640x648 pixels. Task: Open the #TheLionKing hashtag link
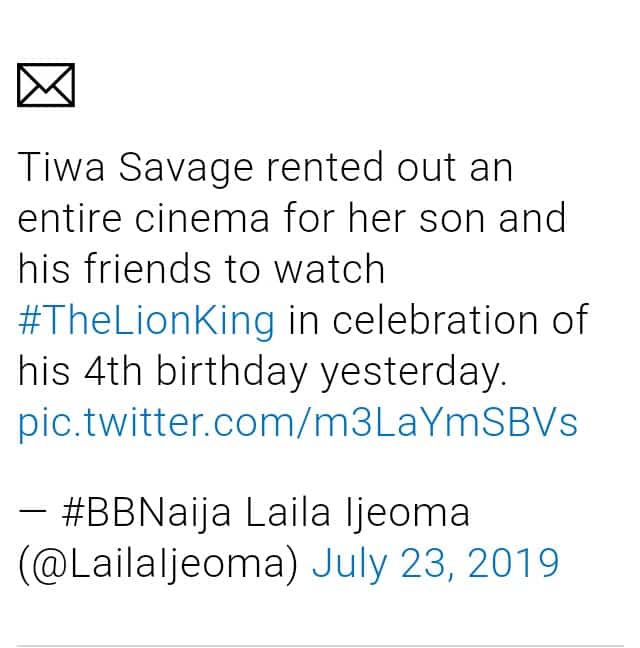(146, 321)
